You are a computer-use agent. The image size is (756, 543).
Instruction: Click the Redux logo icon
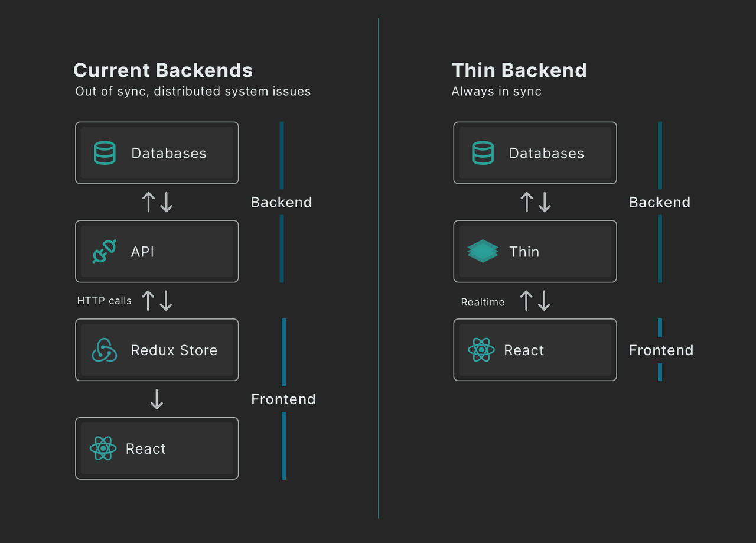tap(105, 350)
